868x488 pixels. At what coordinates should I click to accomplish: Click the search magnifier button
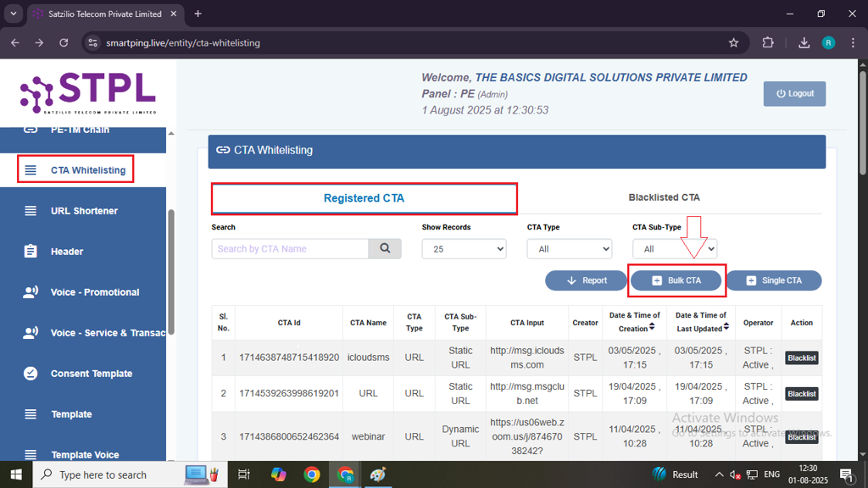point(385,249)
